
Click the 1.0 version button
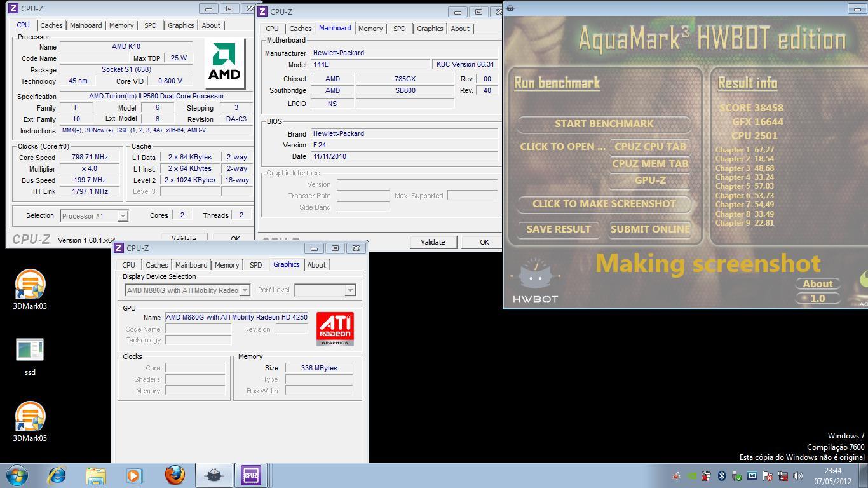pyautogui.click(x=818, y=298)
